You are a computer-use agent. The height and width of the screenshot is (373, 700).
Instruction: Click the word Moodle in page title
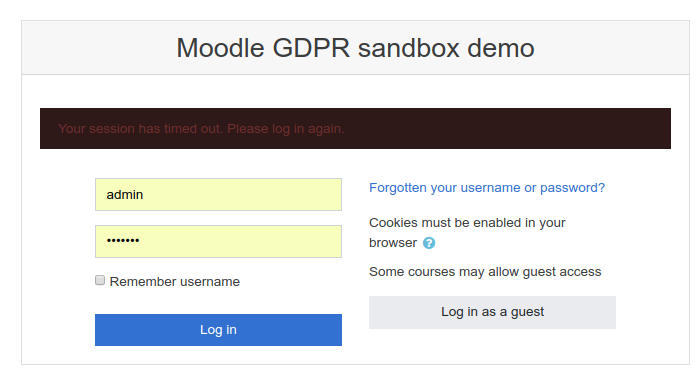[221, 48]
